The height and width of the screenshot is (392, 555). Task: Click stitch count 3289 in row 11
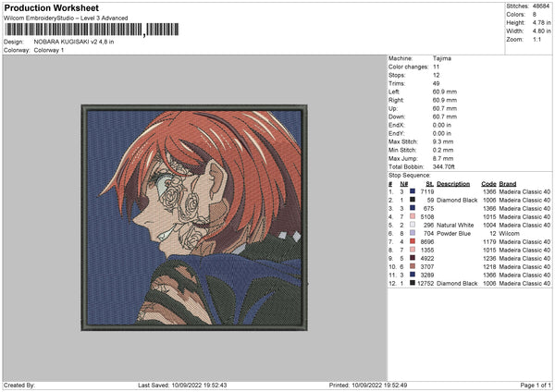pos(427,275)
